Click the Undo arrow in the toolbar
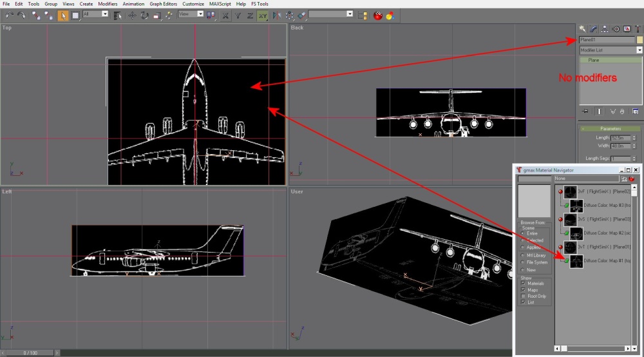The image size is (644, 357). (x=9, y=15)
